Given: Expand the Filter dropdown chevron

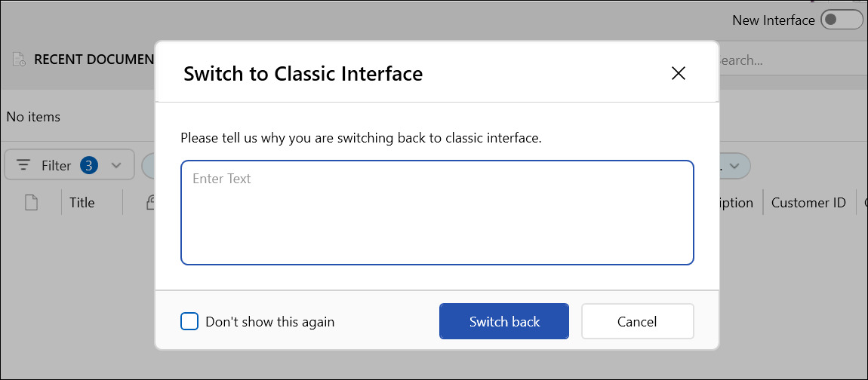Looking at the screenshot, I should (116, 165).
